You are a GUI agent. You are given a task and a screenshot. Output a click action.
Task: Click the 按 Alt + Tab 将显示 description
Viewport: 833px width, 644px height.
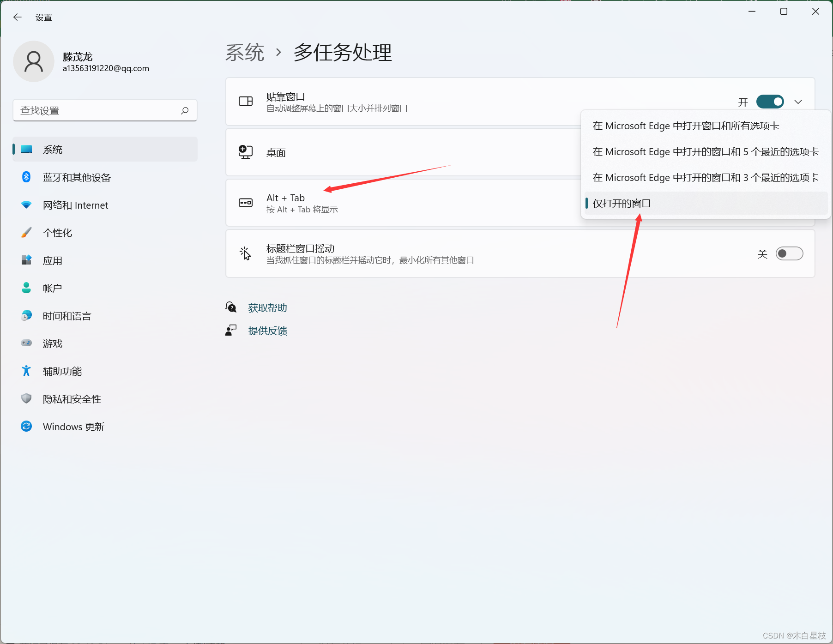coord(302,210)
